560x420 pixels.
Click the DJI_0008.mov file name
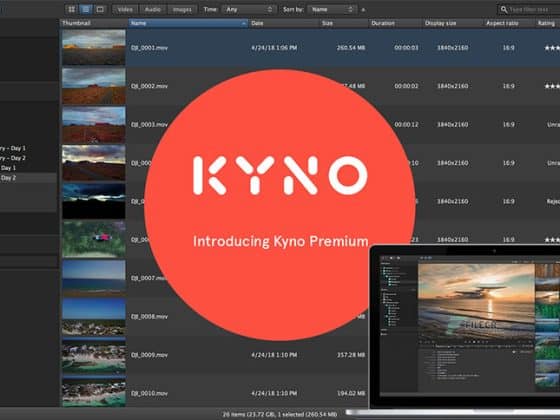pyautogui.click(x=149, y=316)
